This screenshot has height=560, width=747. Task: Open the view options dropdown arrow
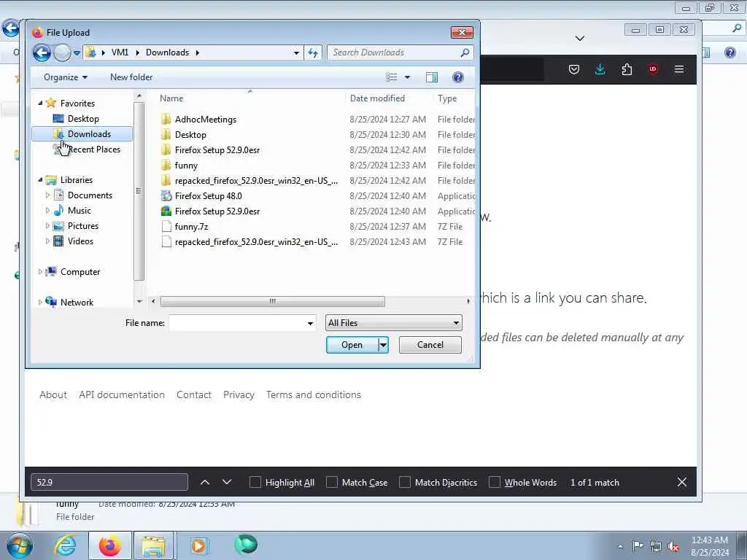pyautogui.click(x=407, y=77)
